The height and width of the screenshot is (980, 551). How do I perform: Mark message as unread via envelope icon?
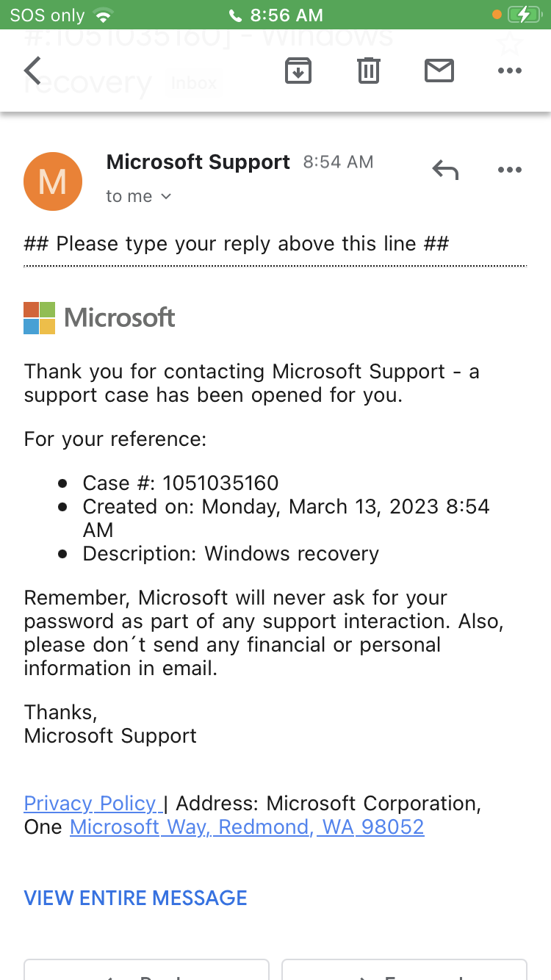[x=439, y=71]
